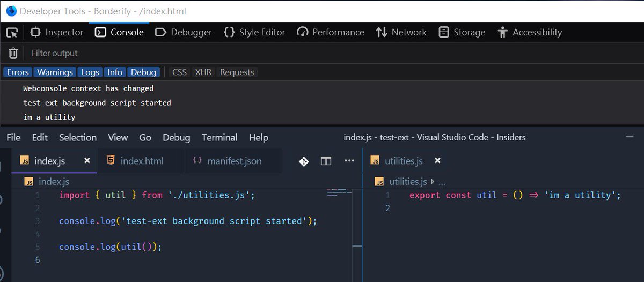
Task: Click the index.js minimap preview
Action: pyautogui.click(x=339, y=192)
